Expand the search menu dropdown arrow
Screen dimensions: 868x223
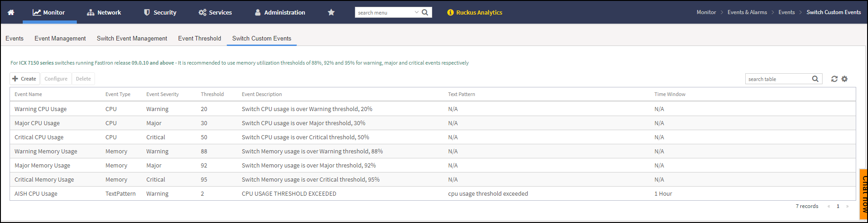pos(417,12)
